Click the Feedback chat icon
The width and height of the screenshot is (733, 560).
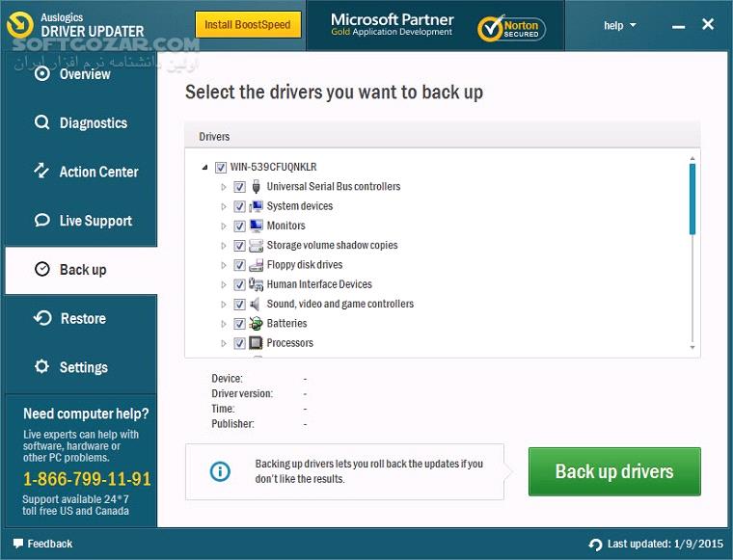17,544
